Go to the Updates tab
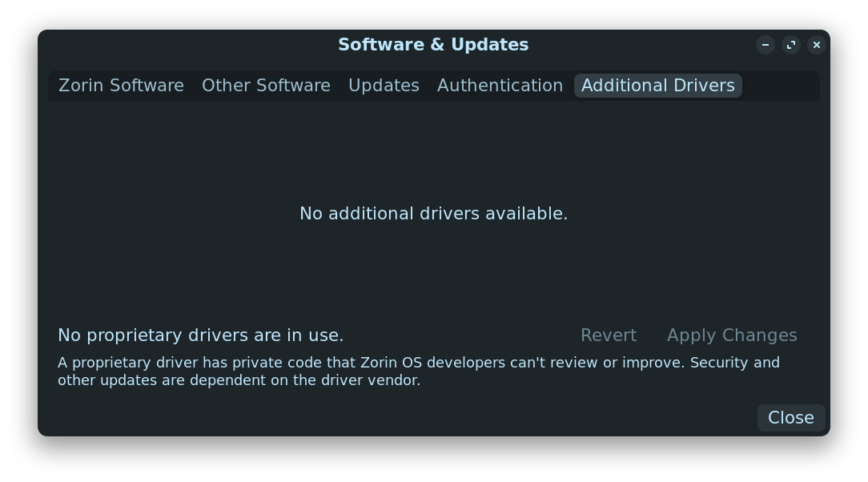Screen dimensions: 868x482 (384, 86)
